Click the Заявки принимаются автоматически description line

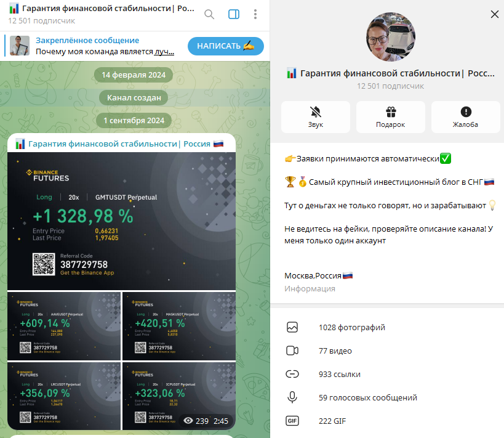coord(368,159)
